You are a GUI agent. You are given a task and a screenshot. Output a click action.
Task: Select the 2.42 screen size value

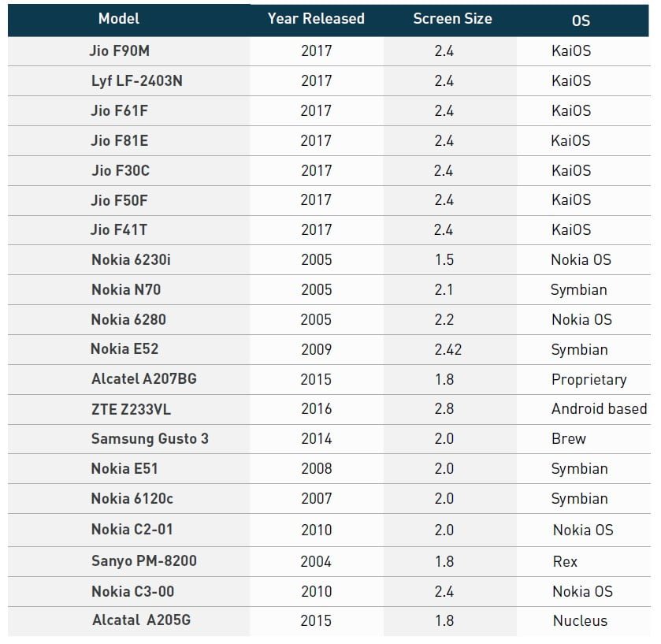tap(447, 350)
